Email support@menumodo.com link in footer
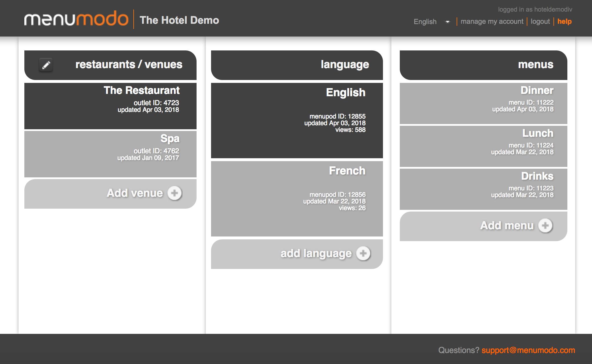The height and width of the screenshot is (364, 592). tap(528, 350)
